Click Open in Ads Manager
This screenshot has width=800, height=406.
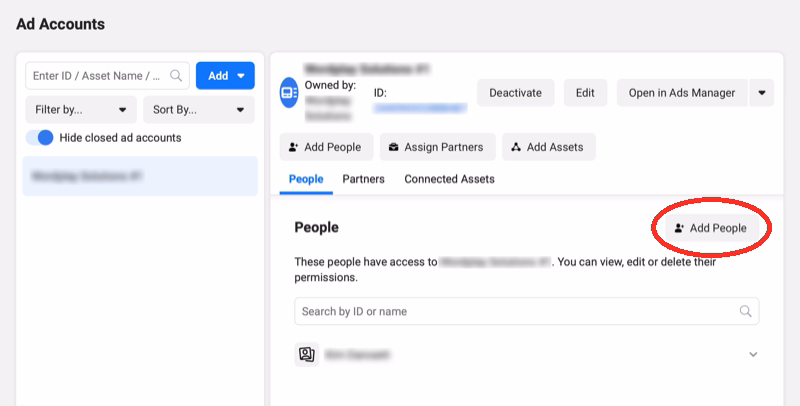tap(682, 93)
